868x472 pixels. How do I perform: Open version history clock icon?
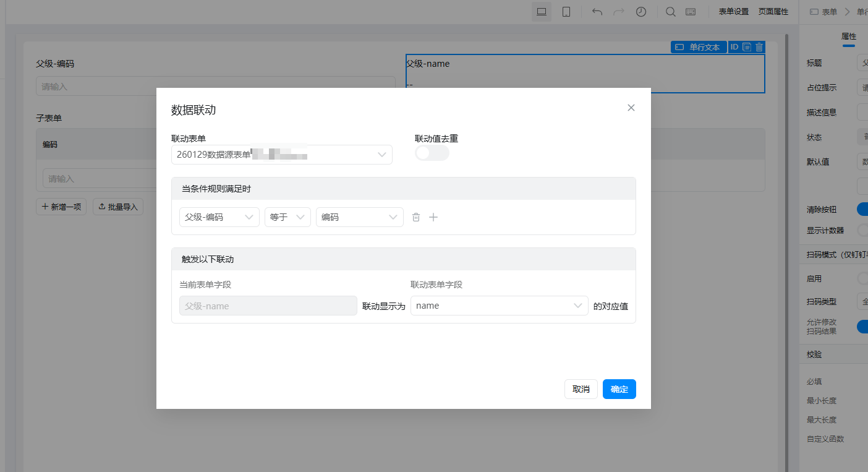coord(641,12)
